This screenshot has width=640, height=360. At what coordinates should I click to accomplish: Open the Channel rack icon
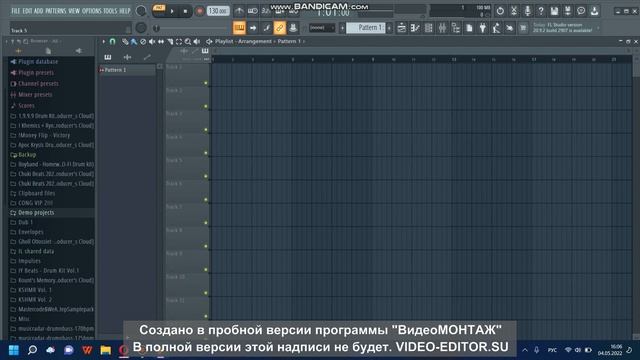[429, 28]
